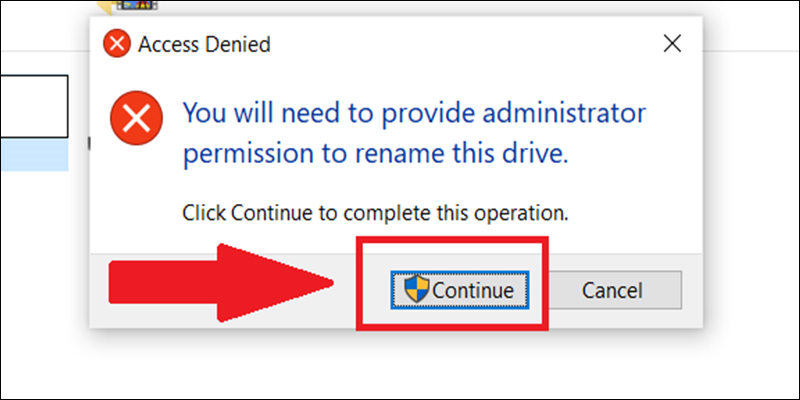The image size is (800, 400).
Task: Cancel the drive rename operation
Action: pyautogui.click(x=612, y=290)
